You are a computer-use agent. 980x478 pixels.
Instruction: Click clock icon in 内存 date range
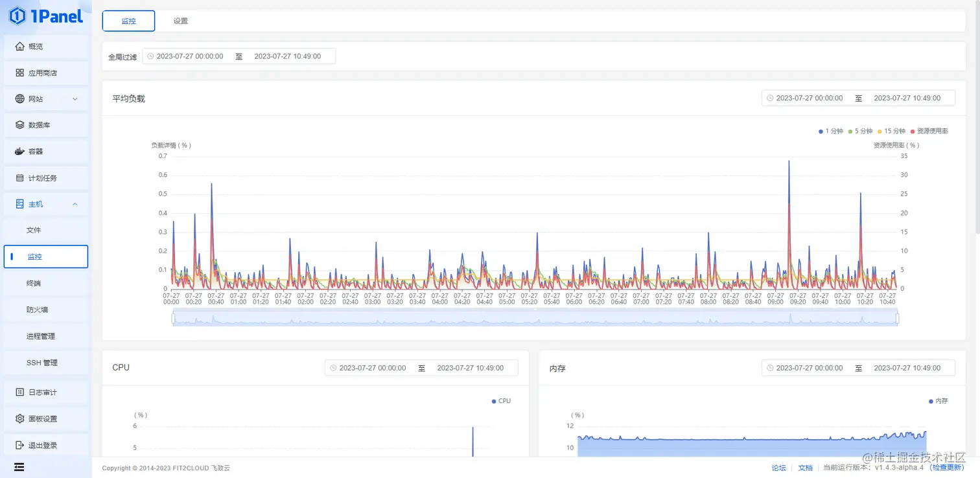[x=770, y=368]
